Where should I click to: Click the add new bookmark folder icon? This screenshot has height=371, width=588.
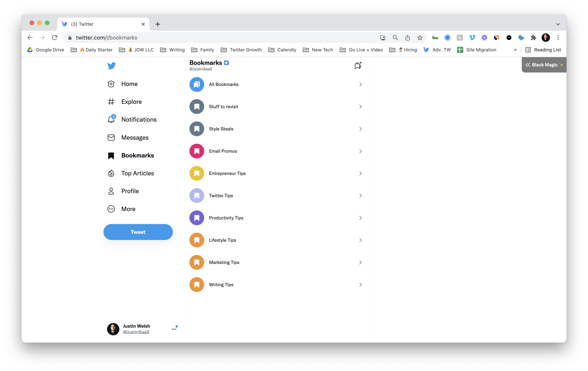click(x=358, y=65)
